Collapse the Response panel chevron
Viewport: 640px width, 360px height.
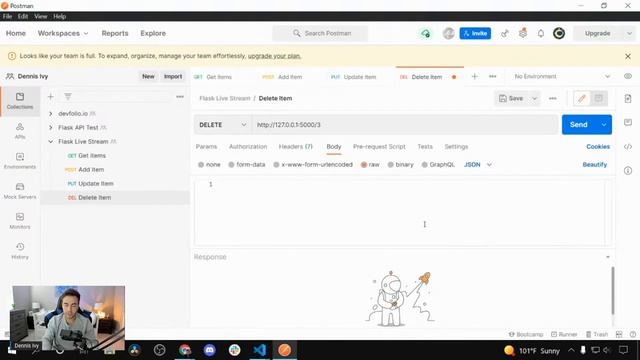click(x=608, y=257)
